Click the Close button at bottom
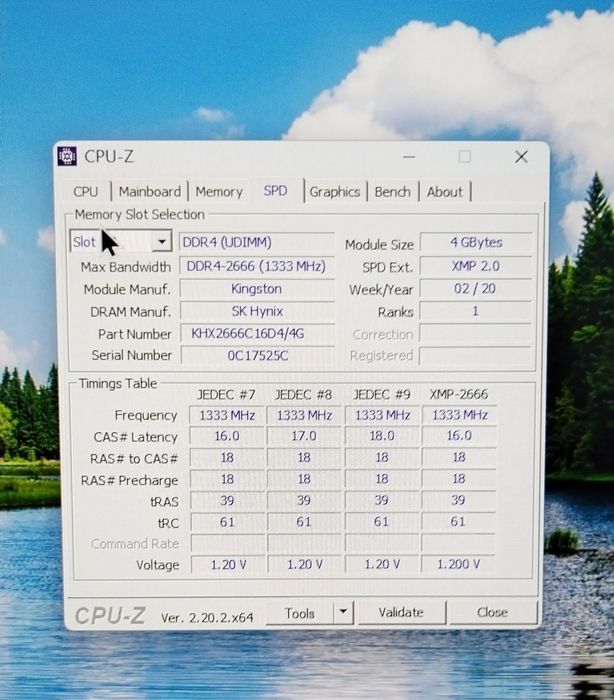 tap(493, 612)
